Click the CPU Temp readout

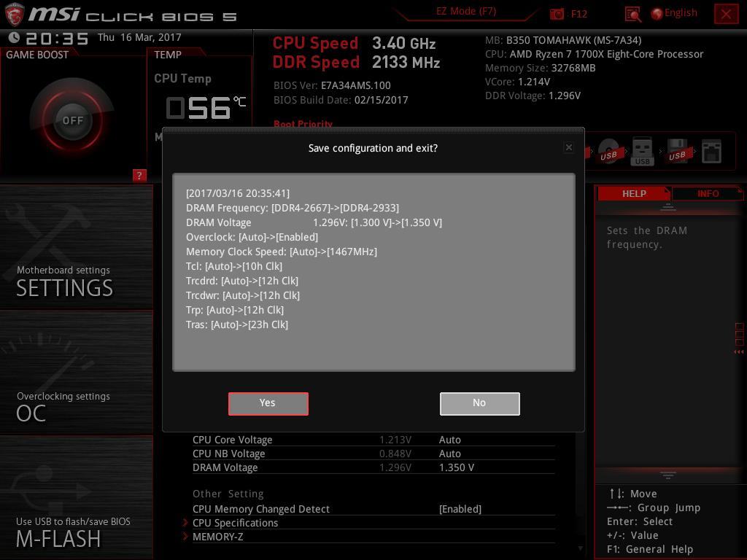(205, 108)
